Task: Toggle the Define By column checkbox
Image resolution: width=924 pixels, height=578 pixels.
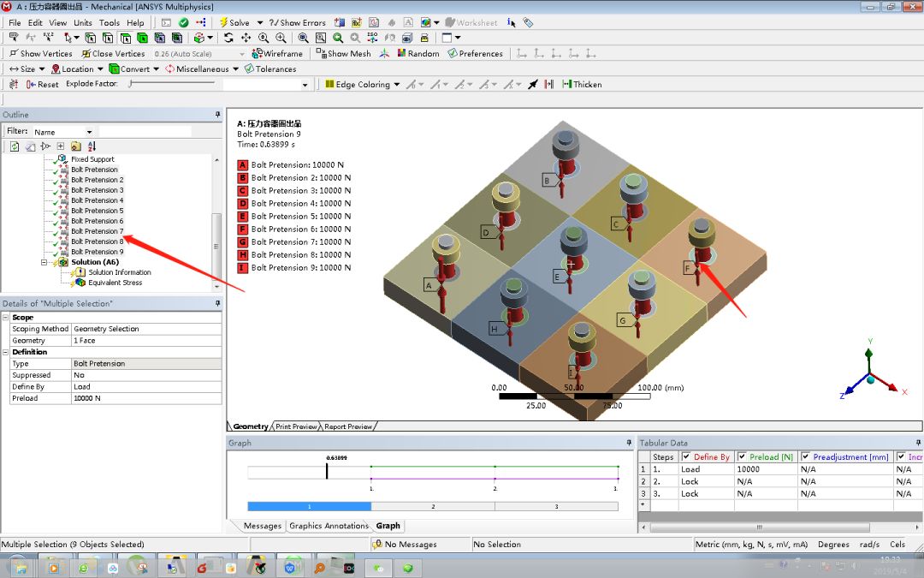Action: 686,456
